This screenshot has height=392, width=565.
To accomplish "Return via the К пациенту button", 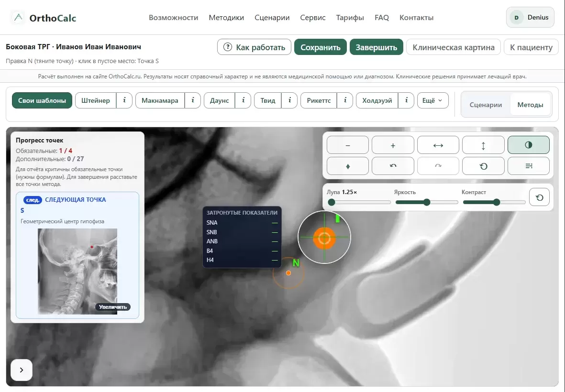I will [x=531, y=47].
